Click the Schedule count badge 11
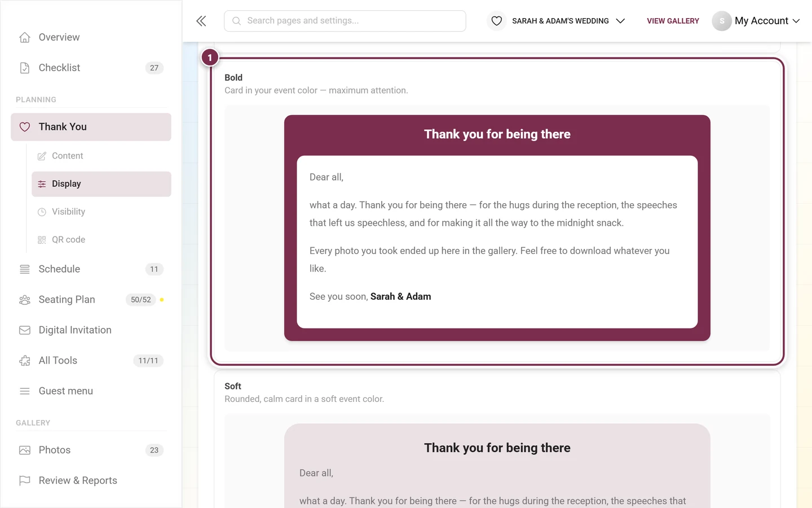Screen dimensions: 812x508 point(155,269)
